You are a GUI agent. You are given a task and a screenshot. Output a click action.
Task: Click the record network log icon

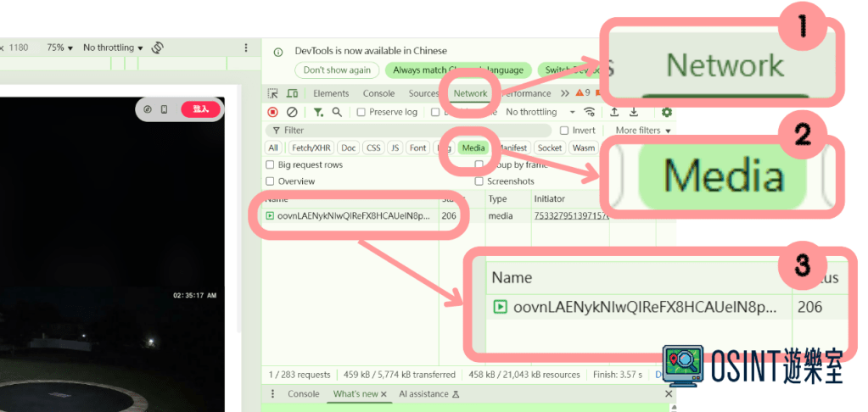(272, 112)
